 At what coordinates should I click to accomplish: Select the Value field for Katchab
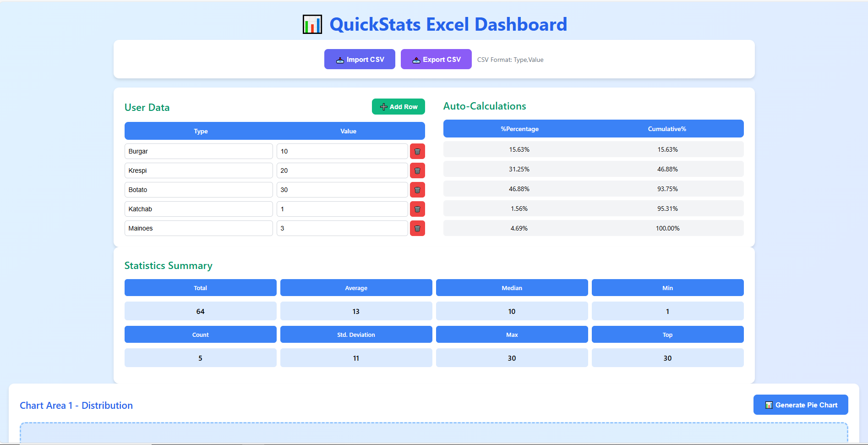pyautogui.click(x=342, y=209)
